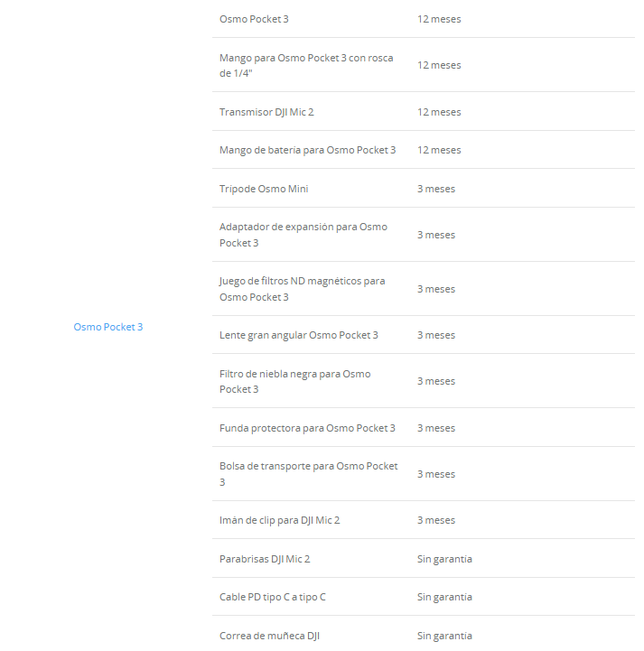Select Mango de batería para Osmo Pocket 3
Viewport: 644px width, 651px height.
point(307,150)
